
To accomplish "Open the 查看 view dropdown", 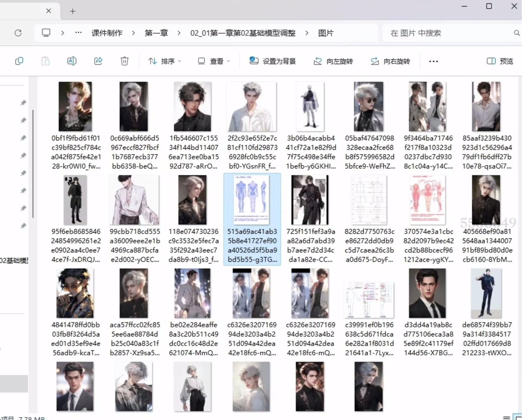I will (x=214, y=61).
